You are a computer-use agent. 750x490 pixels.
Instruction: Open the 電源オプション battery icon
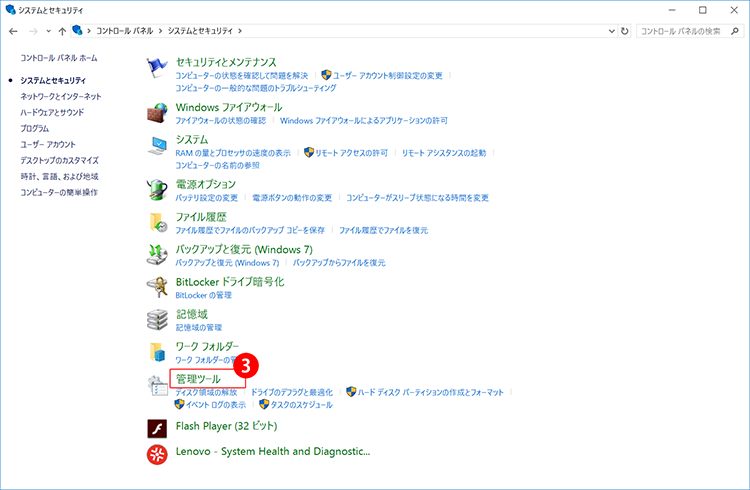click(x=158, y=190)
